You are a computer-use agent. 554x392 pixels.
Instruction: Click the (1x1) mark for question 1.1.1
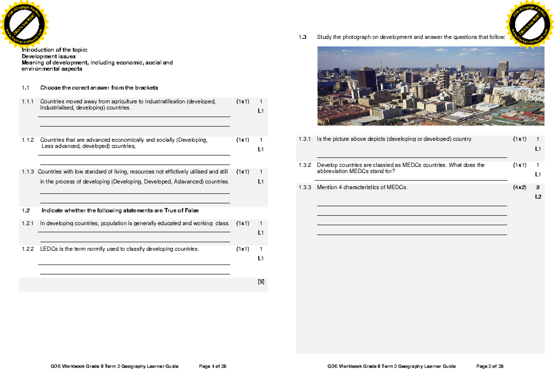pos(242,102)
